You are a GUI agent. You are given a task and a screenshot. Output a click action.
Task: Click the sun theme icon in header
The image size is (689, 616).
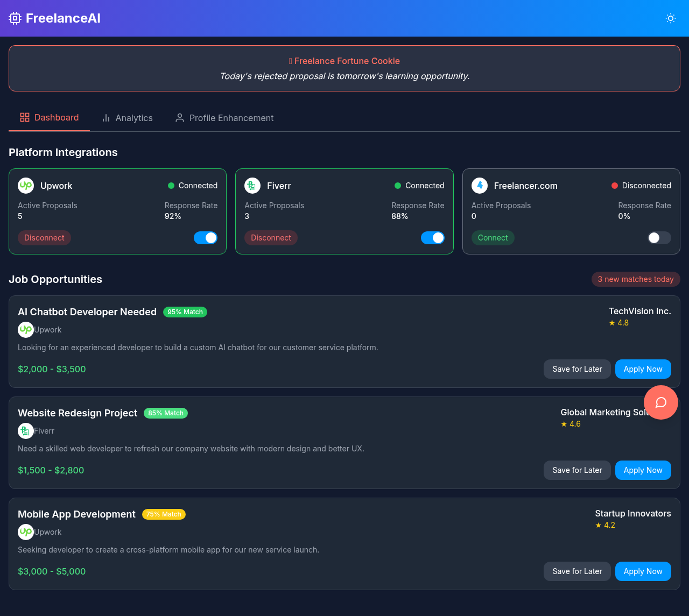(670, 18)
